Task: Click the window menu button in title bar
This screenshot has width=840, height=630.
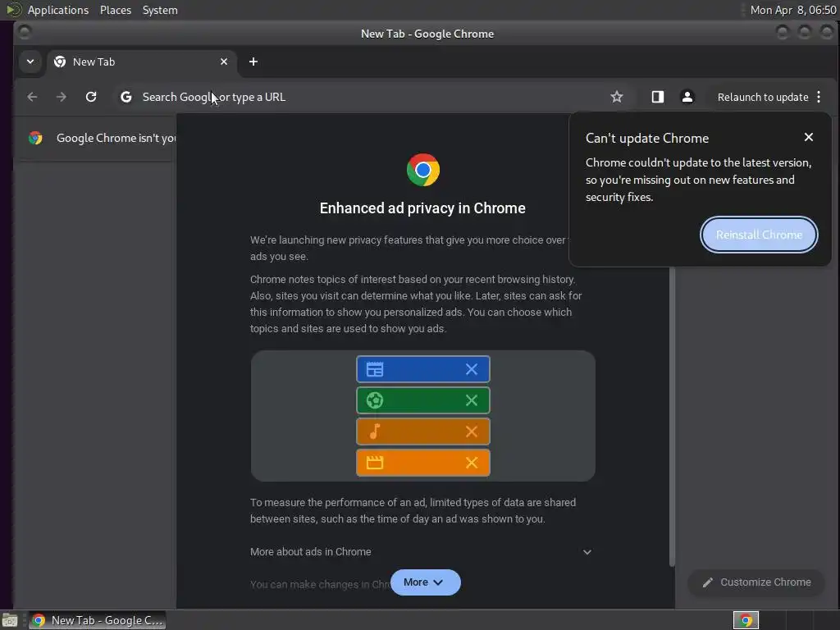Action: [24, 33]
